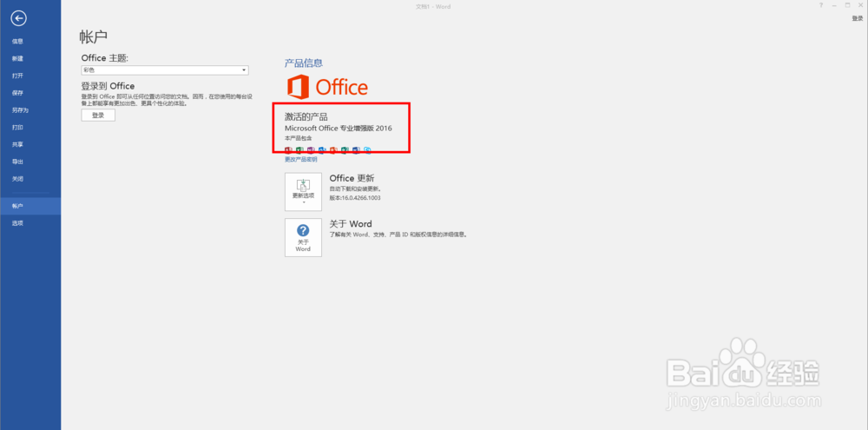This screenshot has height=430, width=868.
Task: Open the 更新选项 update options menu
Action: point(303,192)
